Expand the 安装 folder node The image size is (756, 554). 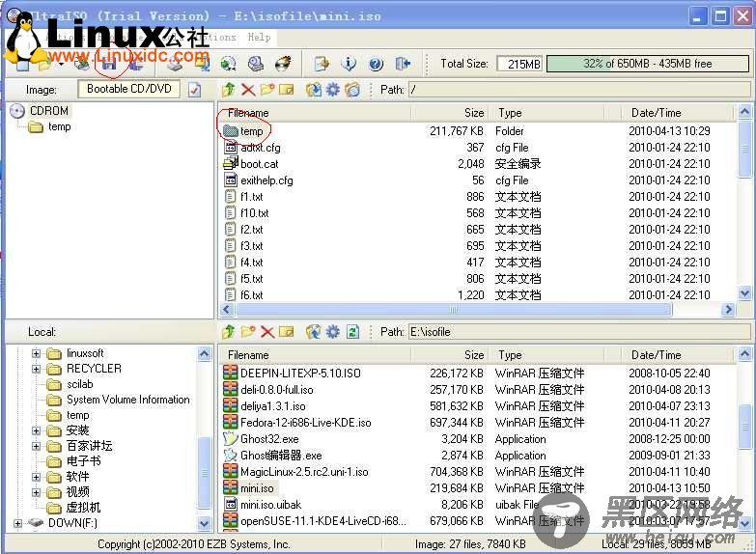36,430
